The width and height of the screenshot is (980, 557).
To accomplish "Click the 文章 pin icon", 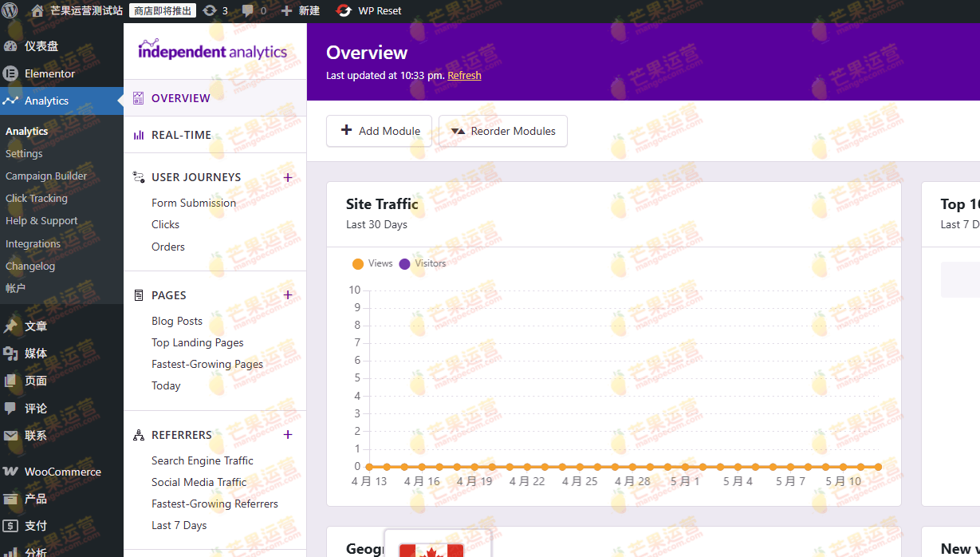I will [x=10, y=326].
